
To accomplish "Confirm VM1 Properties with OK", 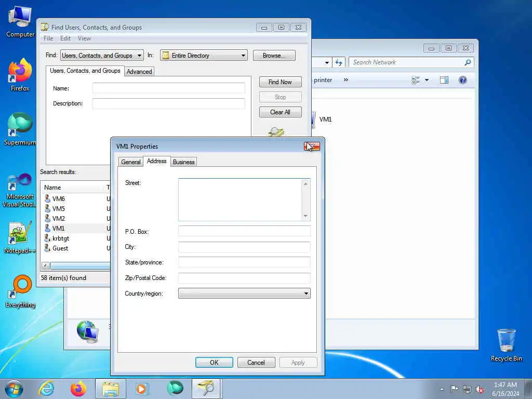I will click(214, 362).
